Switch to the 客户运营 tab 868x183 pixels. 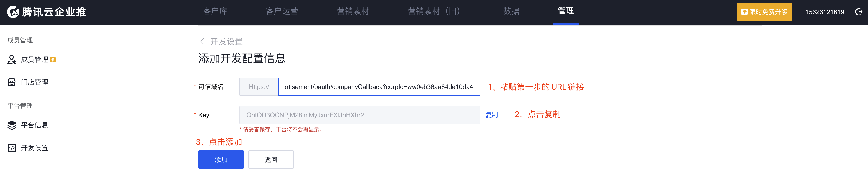(x=282, y=11)
